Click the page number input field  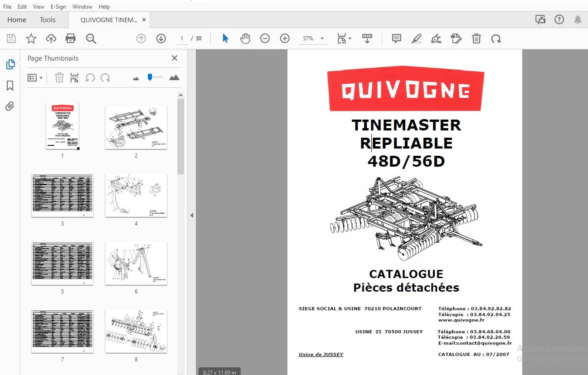182,39
